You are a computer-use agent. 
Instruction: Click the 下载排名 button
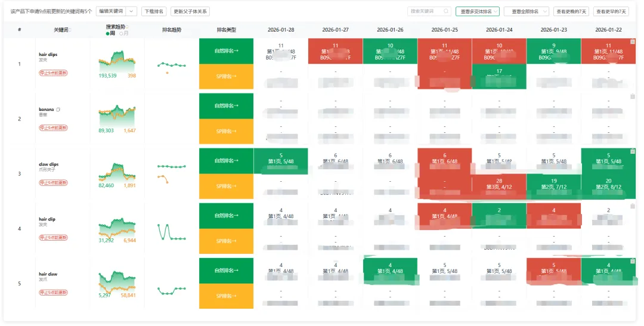[x=154, y=11]
